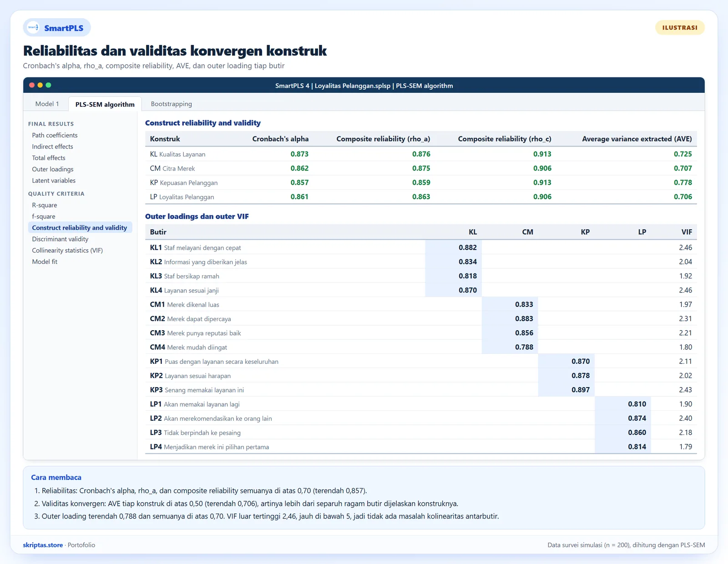Select the KL1 Staf melayani dengan cepat row
728x564 pixels.
tap(421, 247)
